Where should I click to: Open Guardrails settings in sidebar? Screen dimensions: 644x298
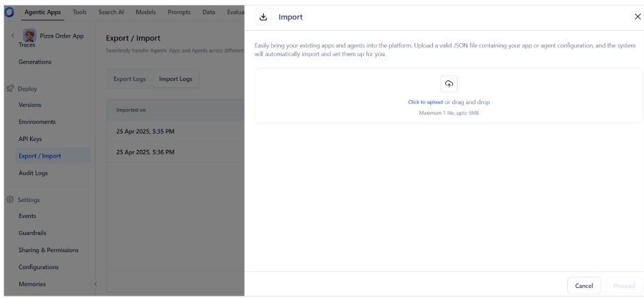[x=32, y=233]
